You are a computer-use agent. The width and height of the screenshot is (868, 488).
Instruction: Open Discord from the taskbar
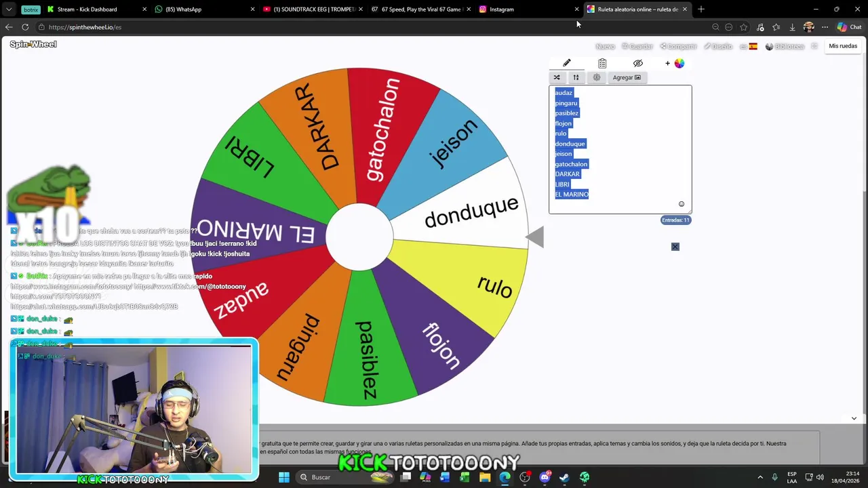tap(545, 477)
